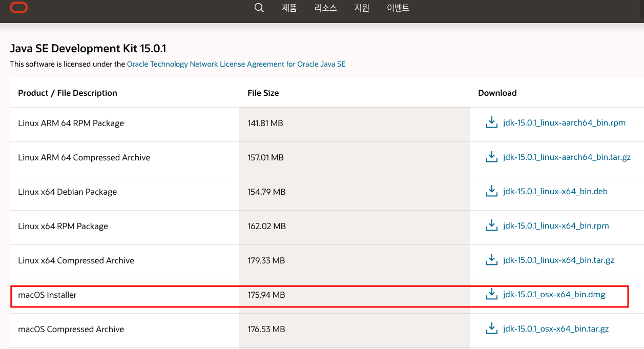Download jdk-15.0.1_linux-x64_bin.rpm link

pyautogui.click(x=556, y=226)
